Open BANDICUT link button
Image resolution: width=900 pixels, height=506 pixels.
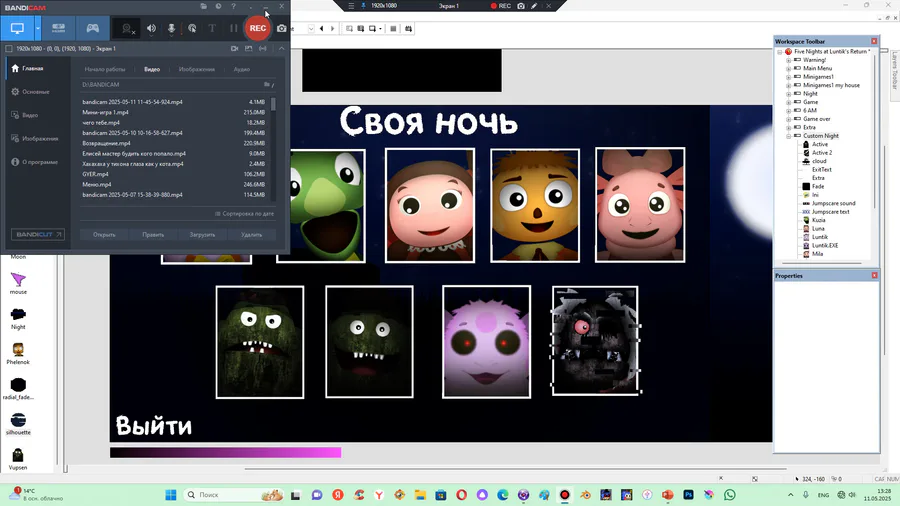[38, 235]
